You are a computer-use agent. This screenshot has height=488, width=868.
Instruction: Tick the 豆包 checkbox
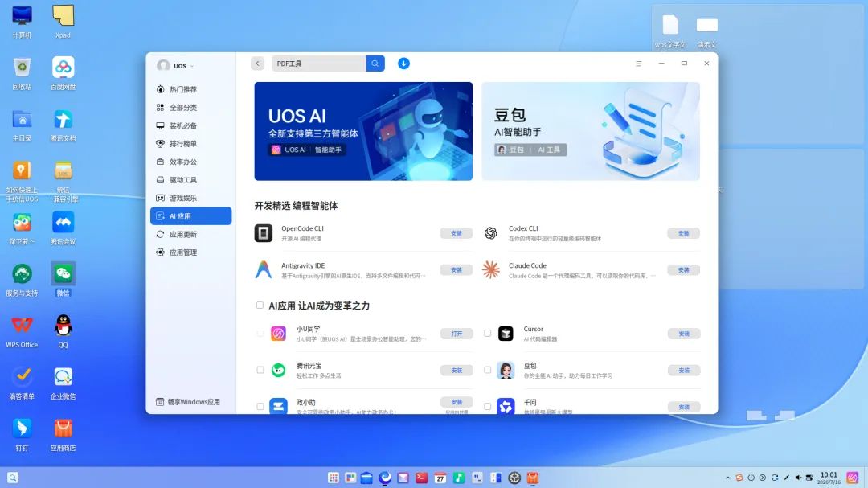(487, 370)
